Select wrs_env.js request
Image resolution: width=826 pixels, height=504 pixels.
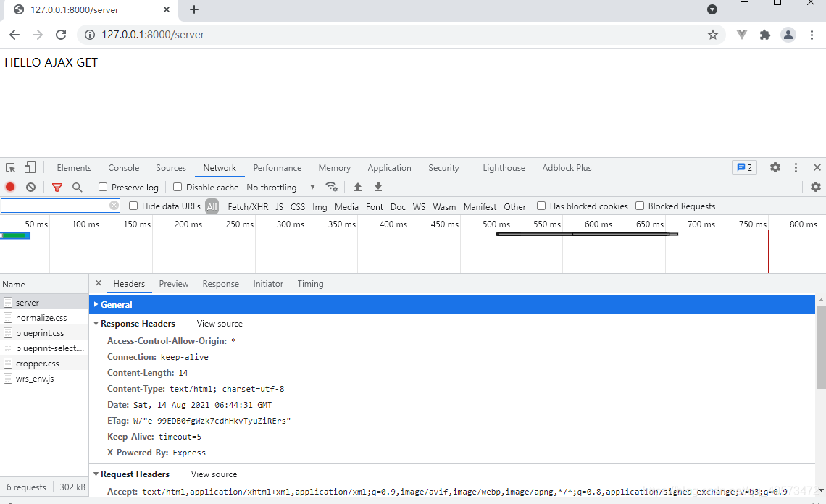[44, 379]
